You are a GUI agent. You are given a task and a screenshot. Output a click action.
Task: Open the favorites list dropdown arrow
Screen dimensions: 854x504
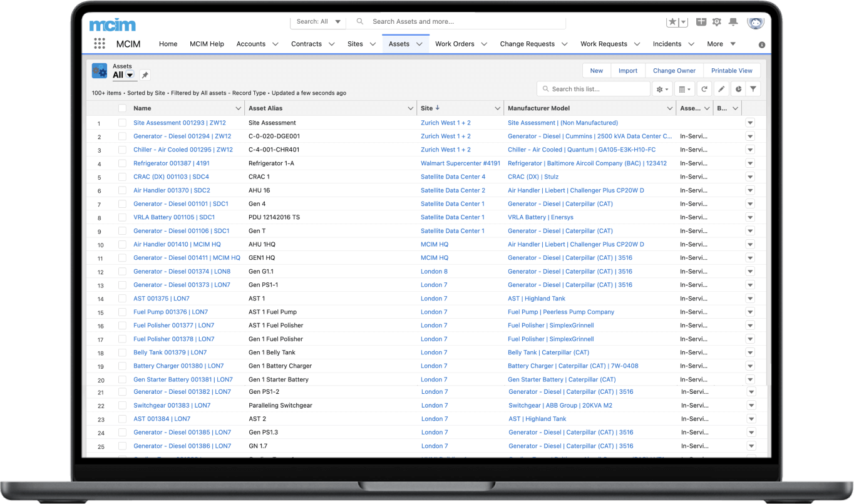[x=683, y=22]
